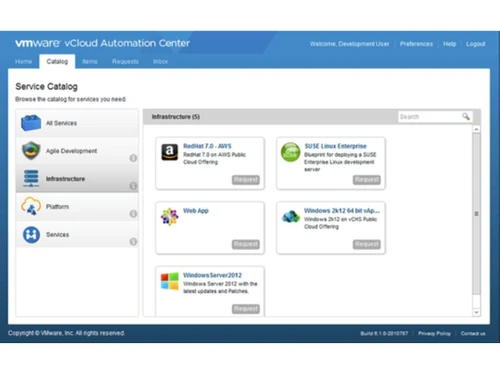Screen dimensions: 500x375
Task: Request the WindowsServer2012 item
Action: [x=246, y=309]
